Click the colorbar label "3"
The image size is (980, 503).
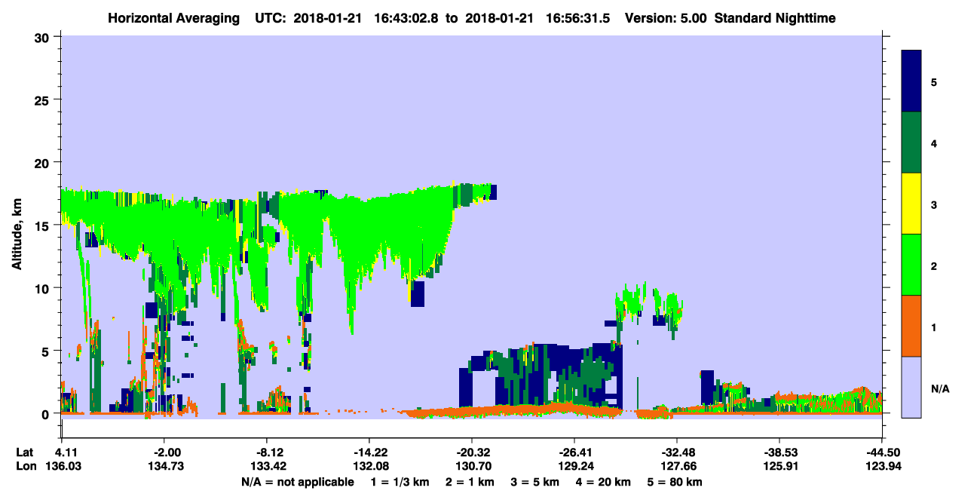pyautogui.click(x=933, y=204)
